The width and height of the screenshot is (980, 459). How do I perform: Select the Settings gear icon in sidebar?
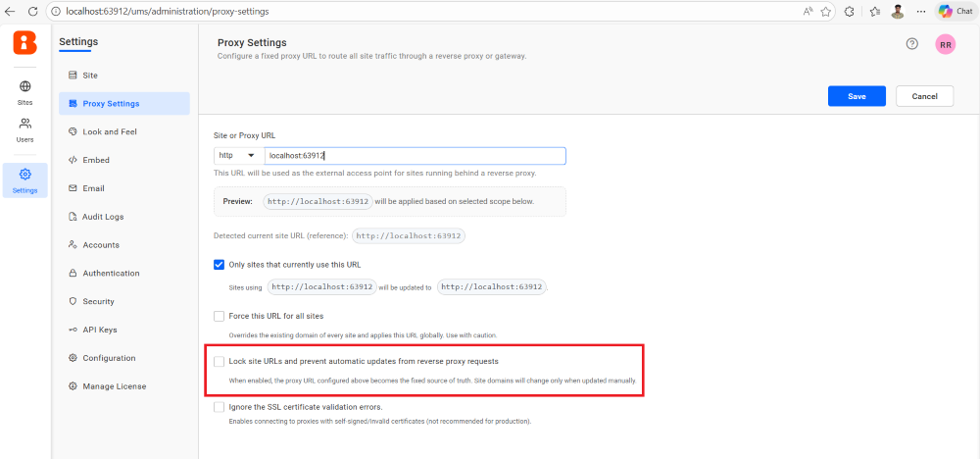tap(25, 175)
